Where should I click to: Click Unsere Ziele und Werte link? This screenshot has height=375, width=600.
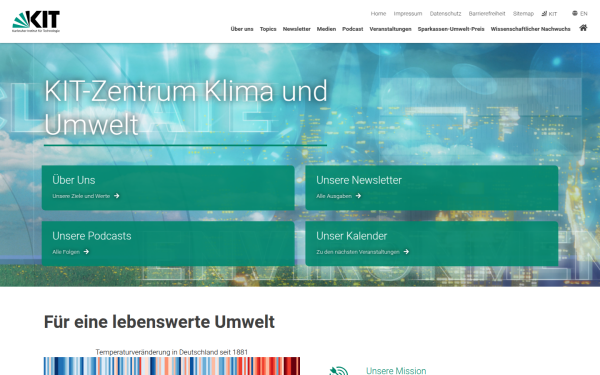coord(81,196)
